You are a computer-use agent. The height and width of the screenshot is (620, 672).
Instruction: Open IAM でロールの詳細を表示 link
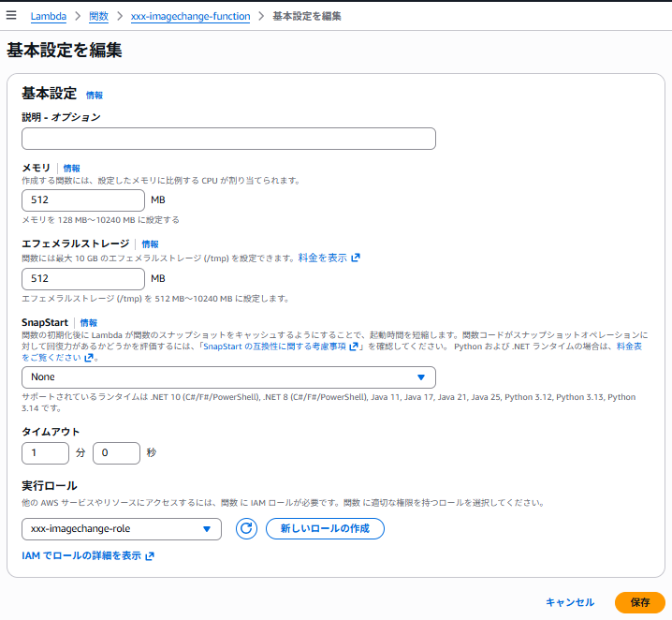81,555
